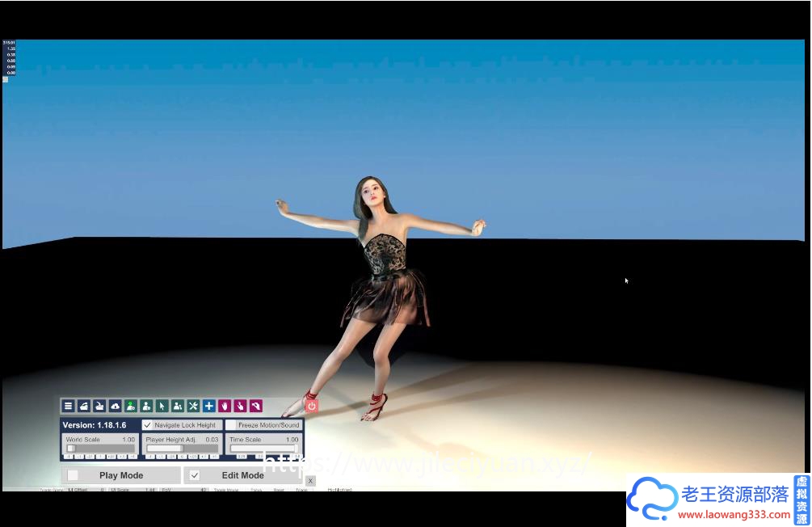Open the cloud download hub icon
Screen dimensions: 812x527
115,406
